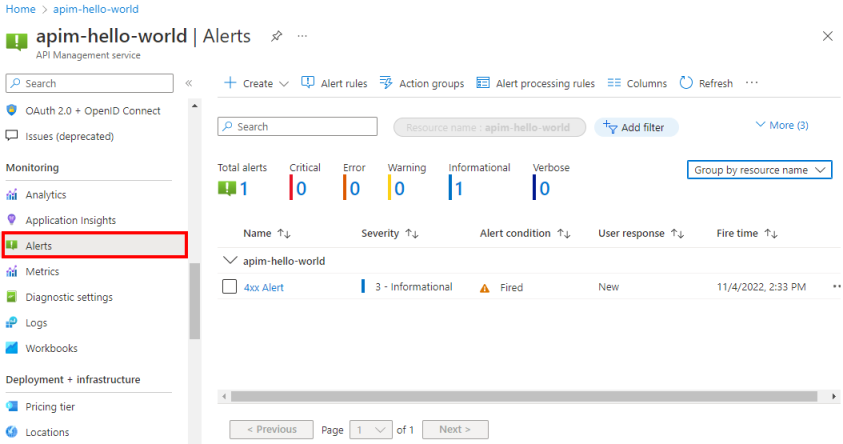The image size is (843, 444).
Task: Click the Critical alerts count
Action: (301, 189)
